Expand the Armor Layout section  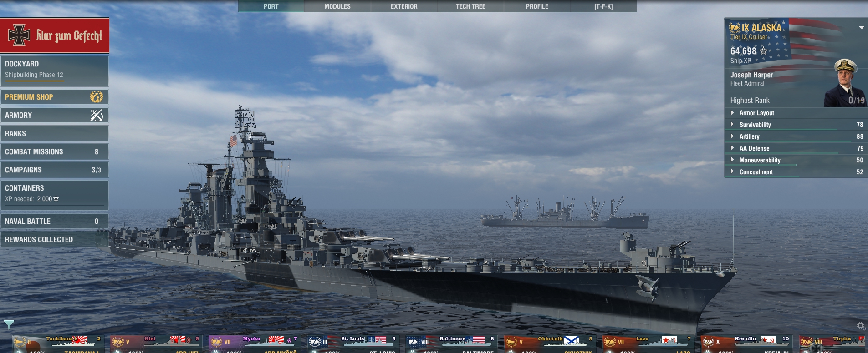[796, 113]
